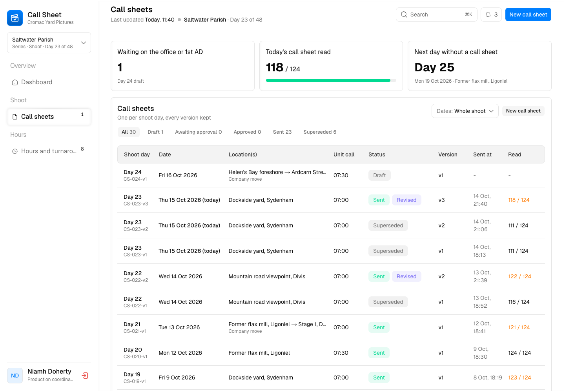The height and width of the screenshot is (392, 565).
Task: Click the search magnifier icon
Action: pos(404,15)
